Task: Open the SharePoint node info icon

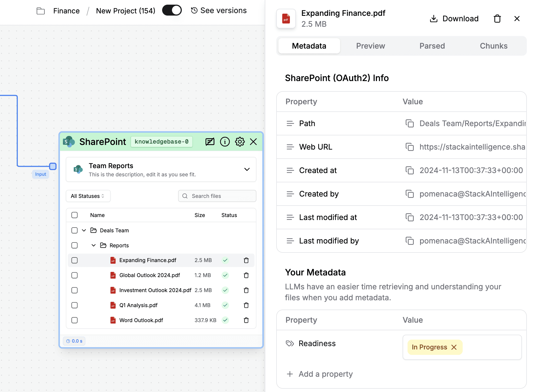Action: 225,142
